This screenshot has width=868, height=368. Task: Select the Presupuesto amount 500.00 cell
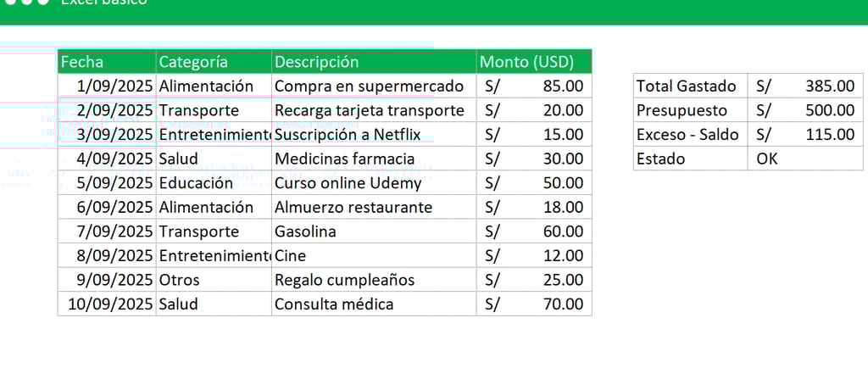(805, 110)
